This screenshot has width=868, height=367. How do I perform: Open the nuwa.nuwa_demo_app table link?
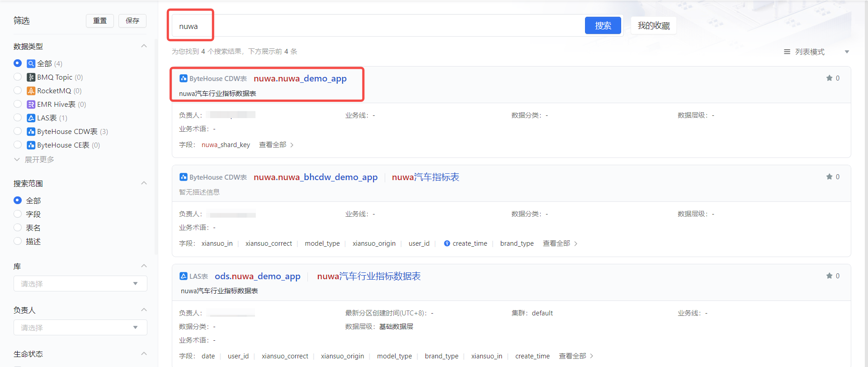(x=300, y=78)
